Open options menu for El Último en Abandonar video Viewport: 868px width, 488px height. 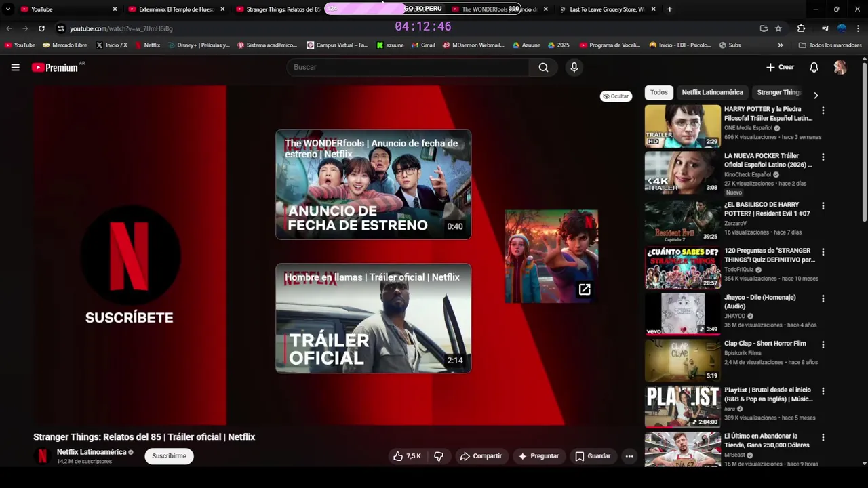click(823, 437)
